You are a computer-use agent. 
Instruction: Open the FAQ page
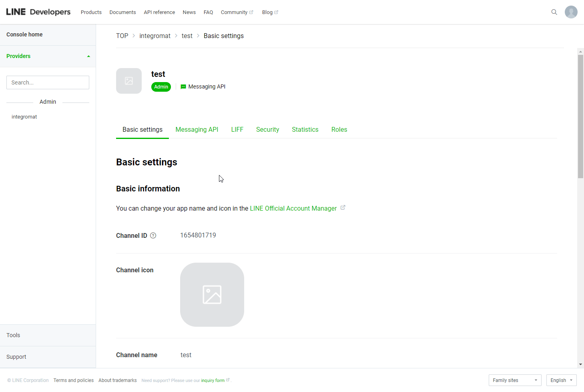click(208, 12)
